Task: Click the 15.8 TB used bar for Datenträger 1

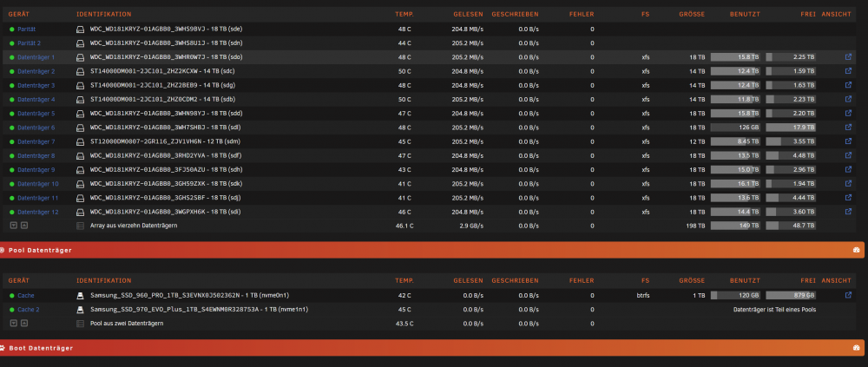Action: point(735,57)
